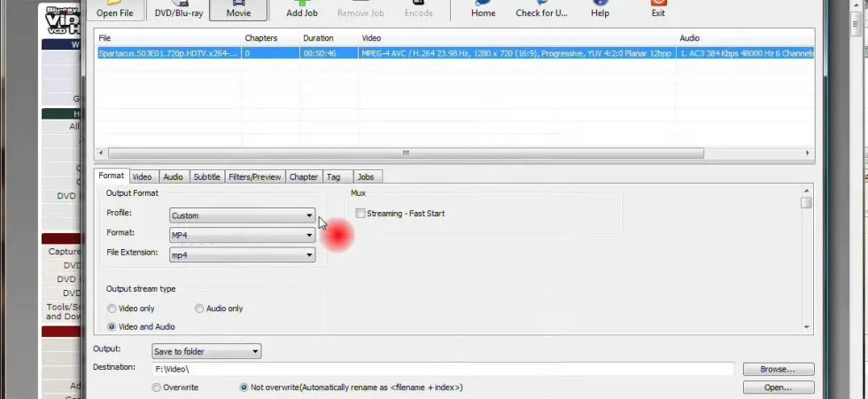Expand the Profile dropdown showing Custom
This screenshot has height=399, width=868.
[x=242, y=215]
